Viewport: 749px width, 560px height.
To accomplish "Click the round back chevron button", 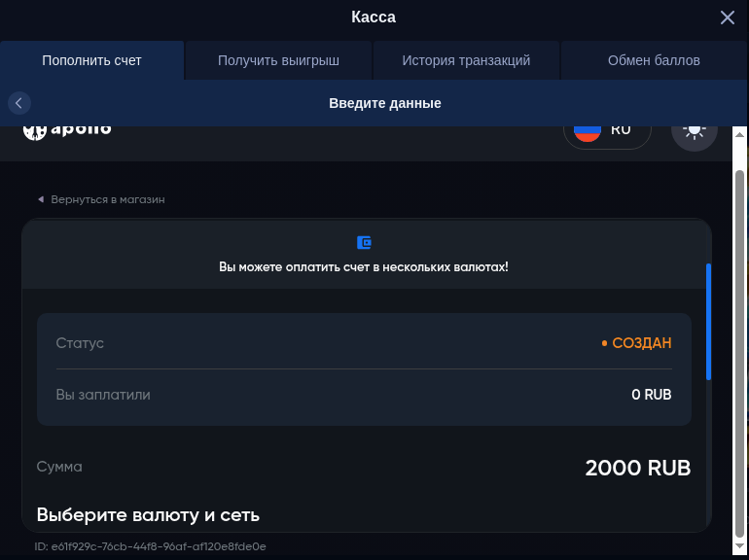I will pyautogui.click(x=18, y=103).
